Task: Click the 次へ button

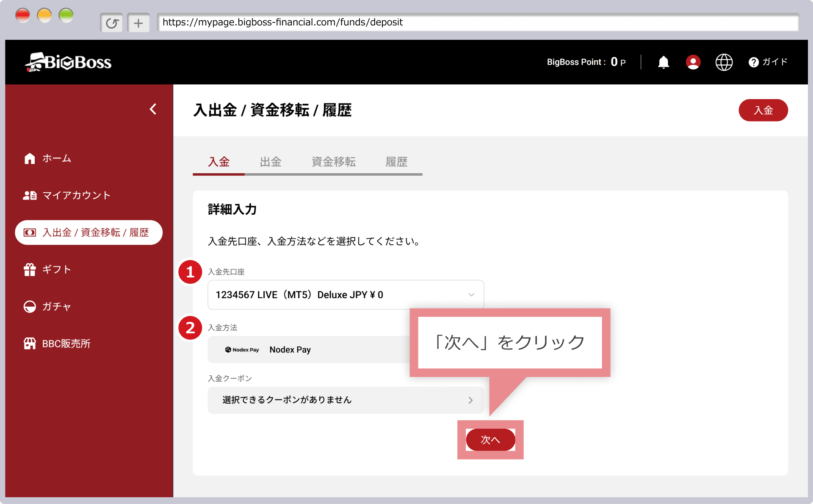Action: pos(490,440)
